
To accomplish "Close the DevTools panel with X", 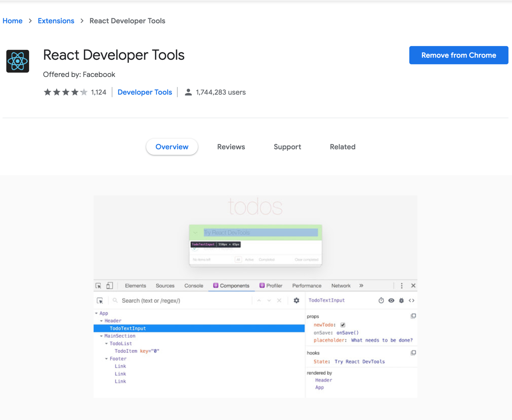I will tap(413, 286).
